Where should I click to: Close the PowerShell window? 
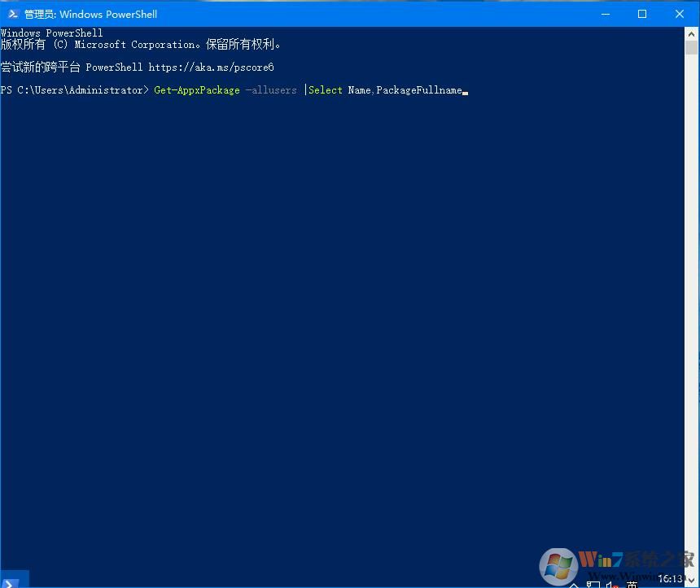click(680, 15)
